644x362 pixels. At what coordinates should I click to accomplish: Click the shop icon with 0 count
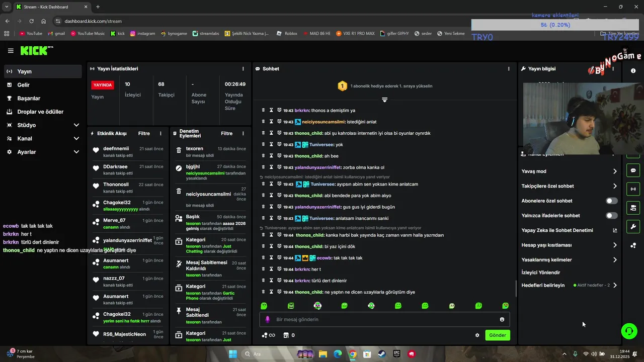tap(289, 335)
